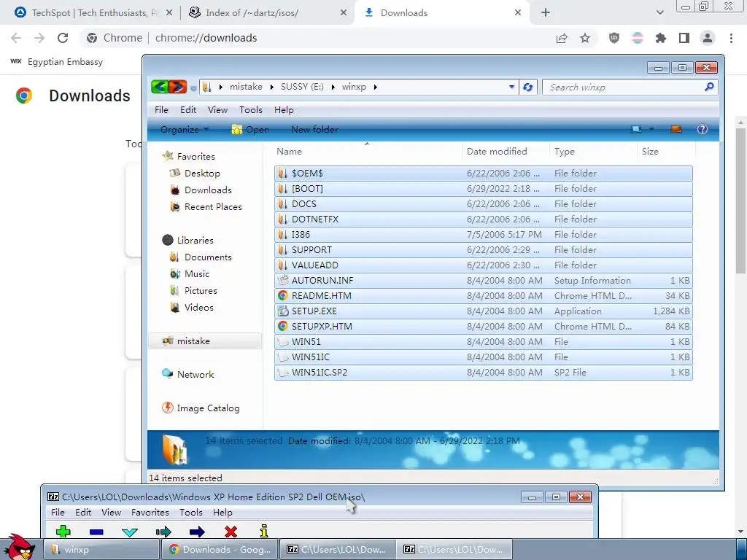Viewport: 747px width, 560px height.
Task: Bookmark this page with the star icon
Action: pos(585,38)
